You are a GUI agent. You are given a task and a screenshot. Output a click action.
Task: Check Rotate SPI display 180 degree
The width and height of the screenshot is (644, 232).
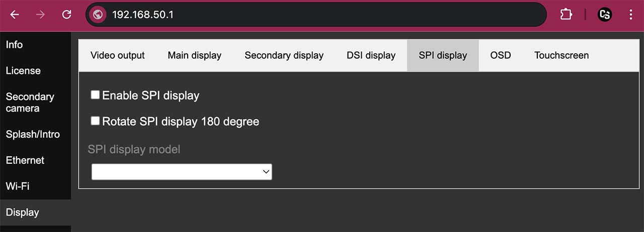pyautogui.click(x=95, y=121)
